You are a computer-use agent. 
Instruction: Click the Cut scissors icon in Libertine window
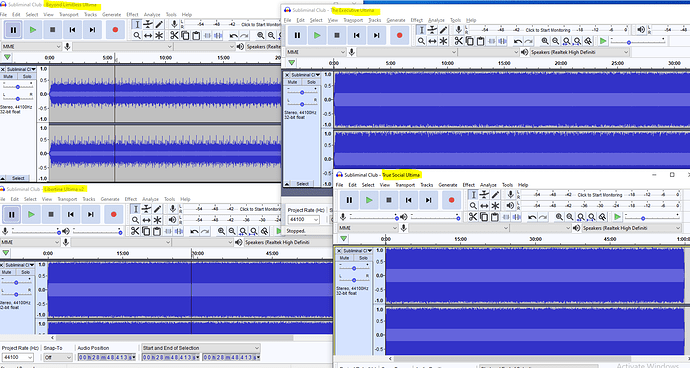(135, 231)
